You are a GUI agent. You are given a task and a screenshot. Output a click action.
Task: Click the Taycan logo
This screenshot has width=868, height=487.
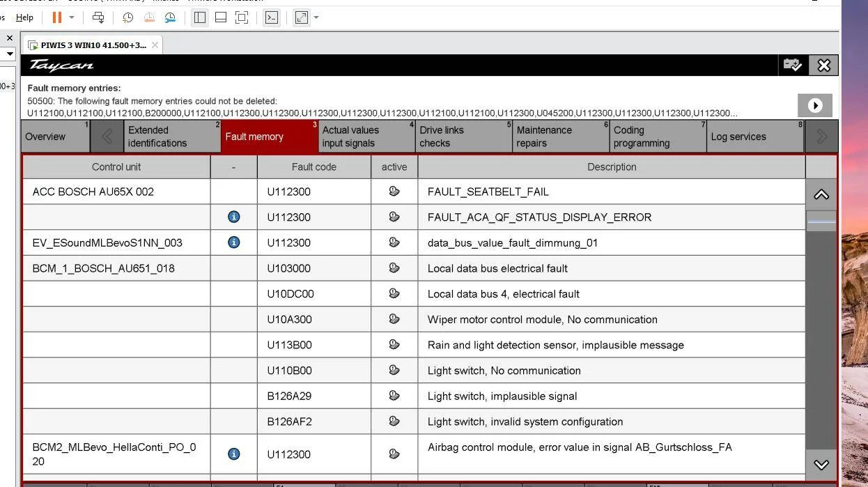coord(61,65)
